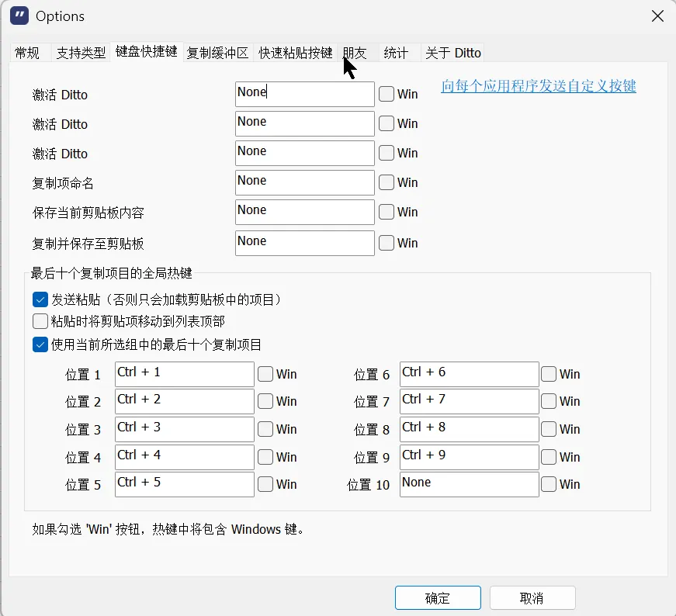The width and height of the screenshot is (676, 616).
Task: Open the 支持类型 tab
Action: (81, 53)
